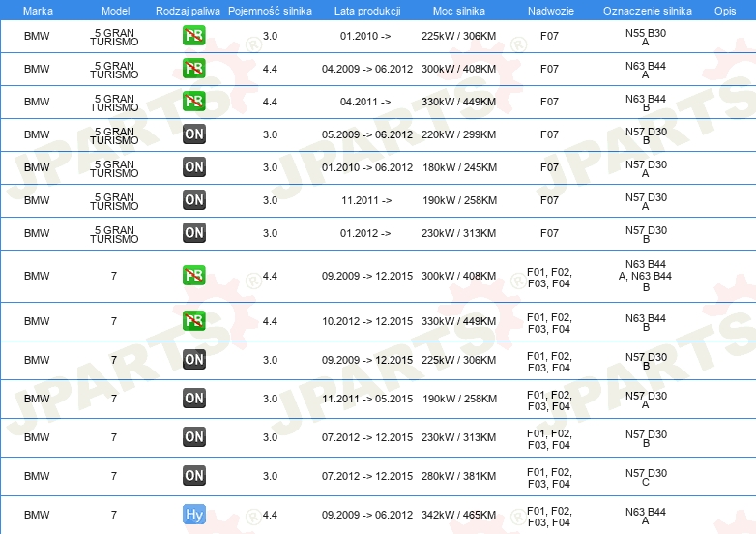Viewport: 756px width, 534px height.
Task: Click the Nadwozie column header
Action: pos(551,11)
